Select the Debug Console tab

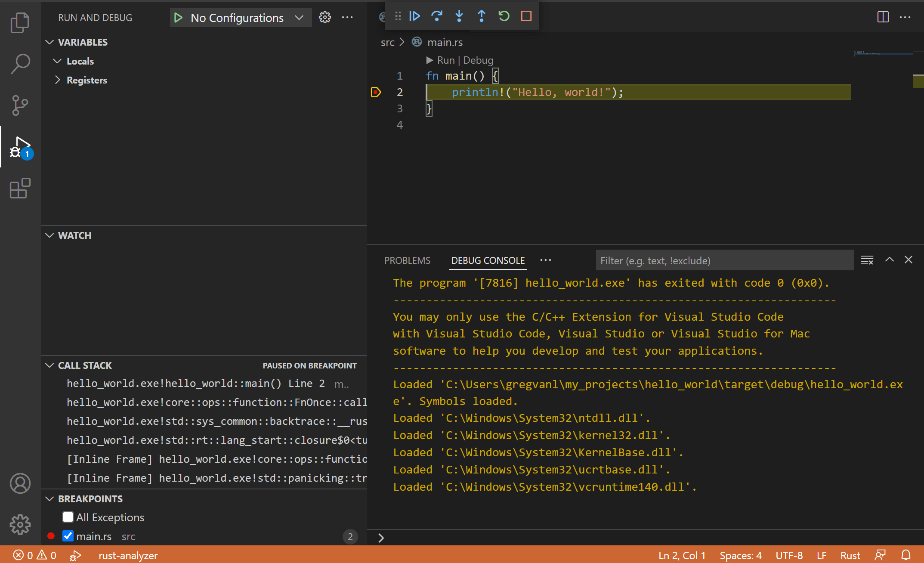488,260
